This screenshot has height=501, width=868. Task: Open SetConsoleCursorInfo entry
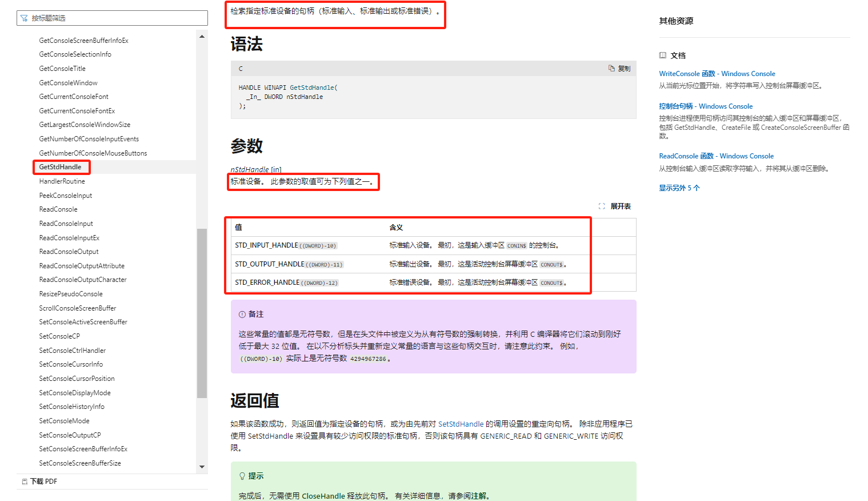click(71, 364)
